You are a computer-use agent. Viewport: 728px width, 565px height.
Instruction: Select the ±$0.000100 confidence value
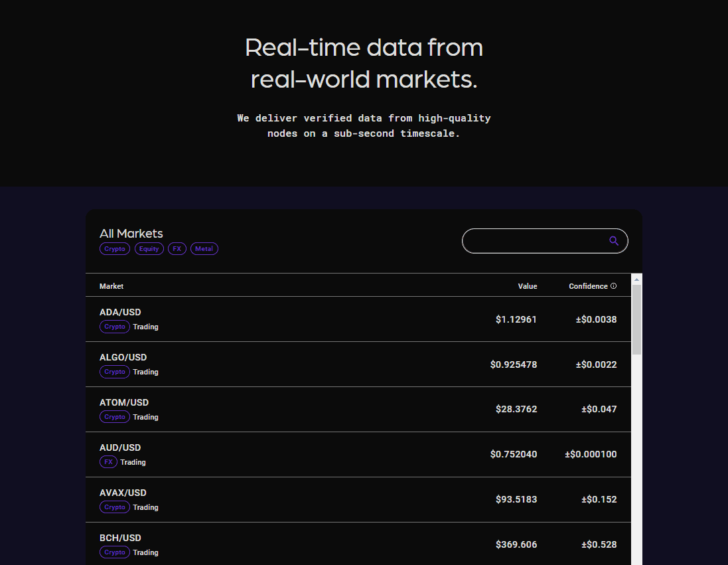click(591, 454)
